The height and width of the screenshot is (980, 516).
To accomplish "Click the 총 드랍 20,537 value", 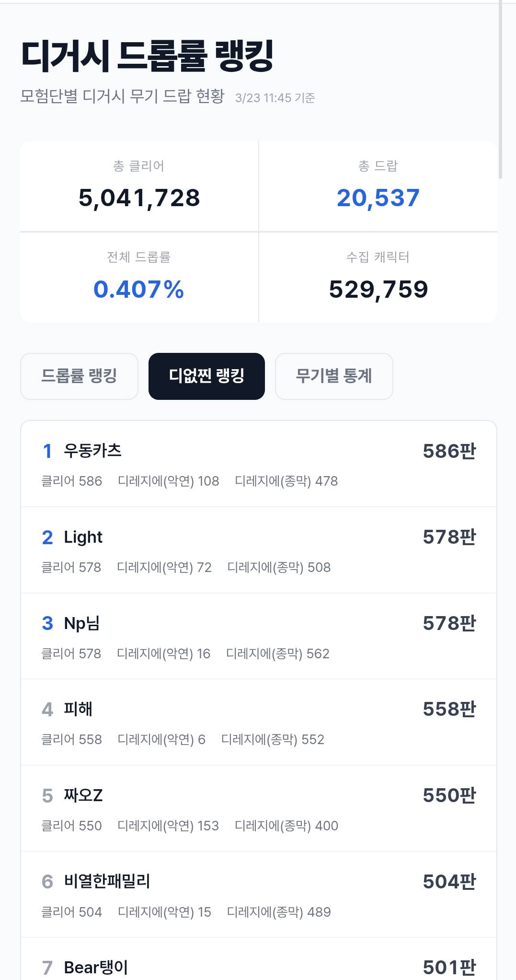I will click(x=378, y=198).
